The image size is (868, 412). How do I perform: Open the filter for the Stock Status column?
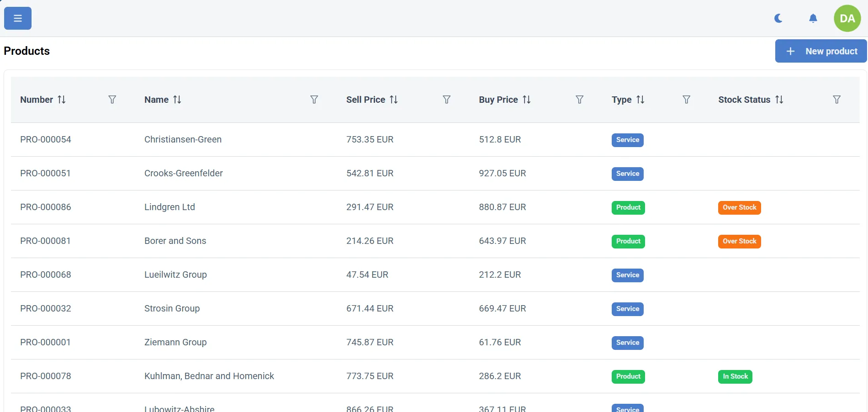pos(836,100)
